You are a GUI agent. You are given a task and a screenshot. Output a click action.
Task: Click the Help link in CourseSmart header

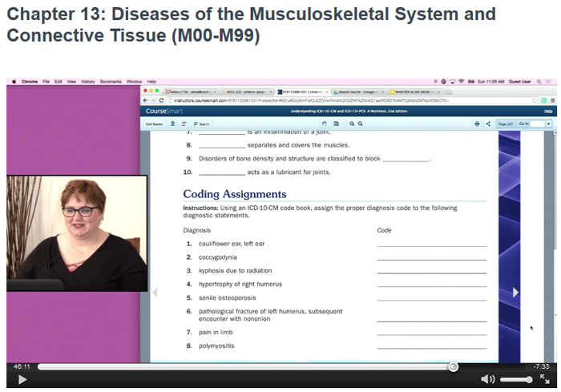click(x=548, y=111)
